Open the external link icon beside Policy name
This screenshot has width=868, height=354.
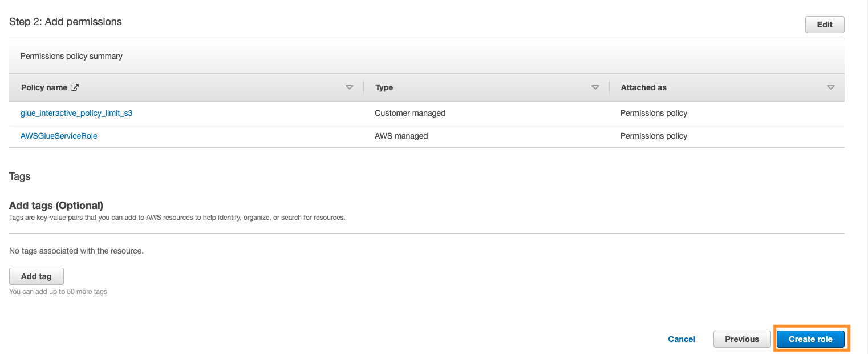tap(74, 87)
